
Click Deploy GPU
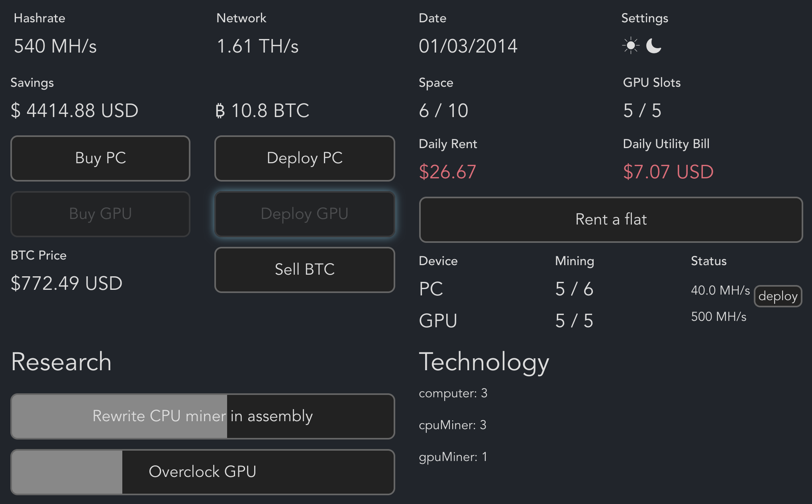(304, 214)
